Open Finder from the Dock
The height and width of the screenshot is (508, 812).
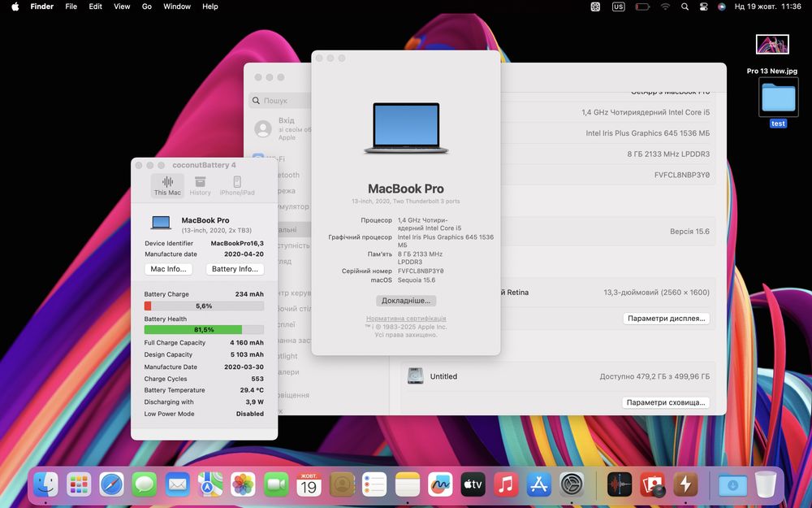45,484
